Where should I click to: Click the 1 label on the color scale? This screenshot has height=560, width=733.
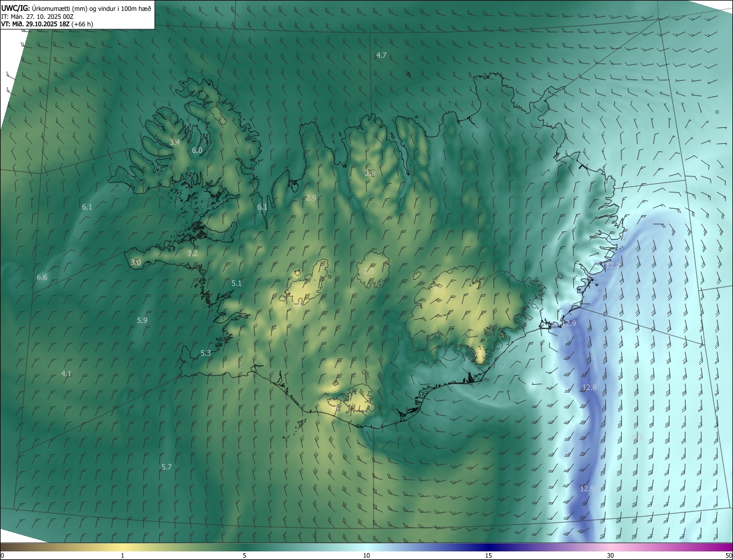point(123,555)
